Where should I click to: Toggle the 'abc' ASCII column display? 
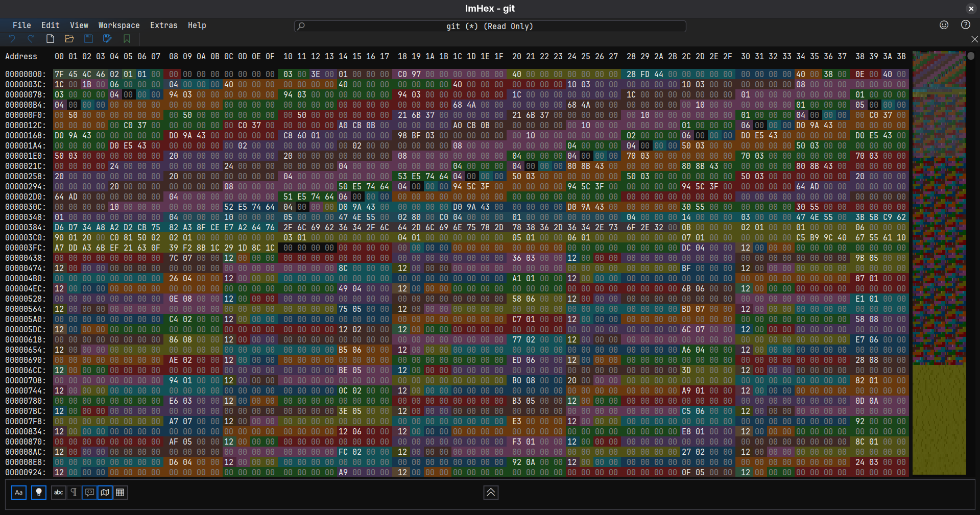click(59, 493)
